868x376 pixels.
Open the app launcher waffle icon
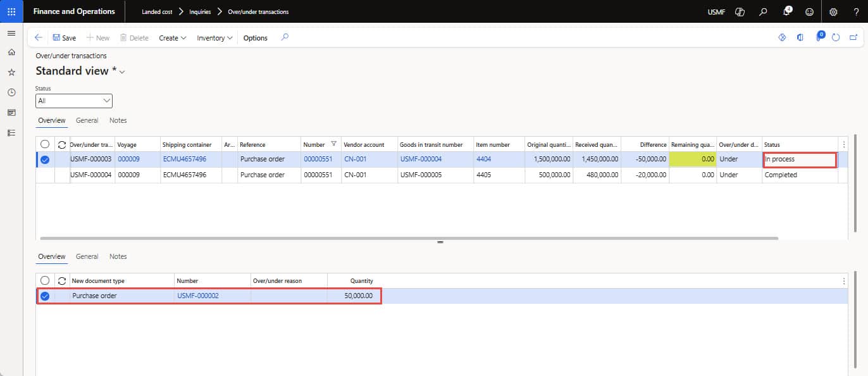pyautogui.click(x=11, y=11)
